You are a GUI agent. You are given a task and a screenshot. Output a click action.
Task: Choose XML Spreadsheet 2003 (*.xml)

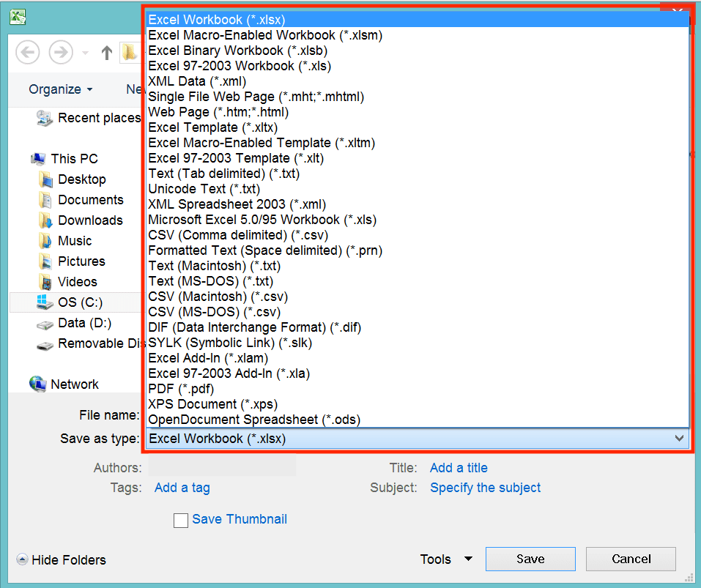point(418,204)
